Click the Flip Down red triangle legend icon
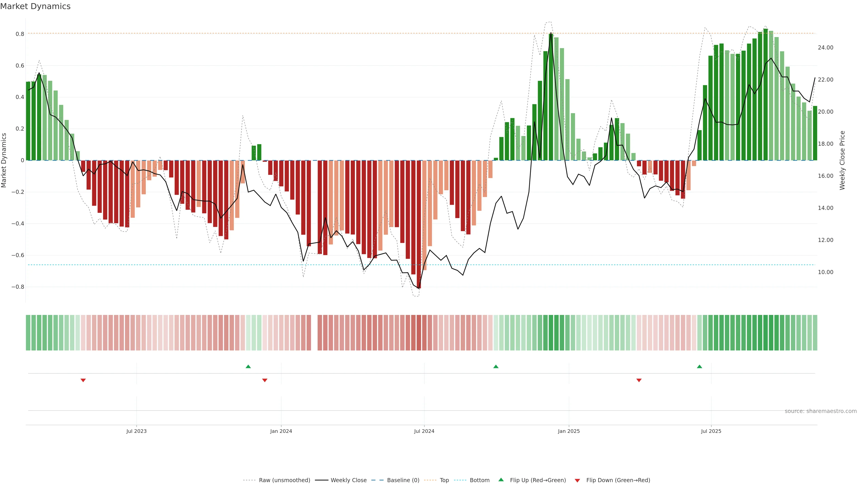This screenshot has height=488, width=868. (x=577, y=480)
